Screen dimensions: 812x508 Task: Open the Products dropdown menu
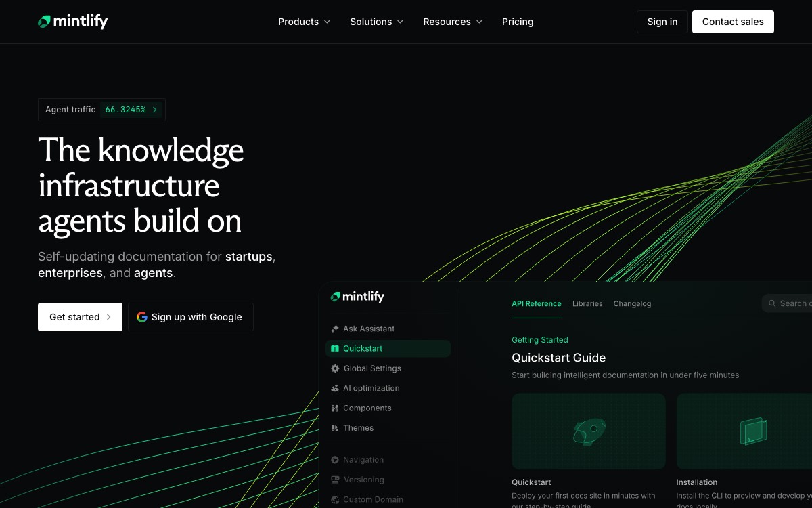[x=304, y=22]
